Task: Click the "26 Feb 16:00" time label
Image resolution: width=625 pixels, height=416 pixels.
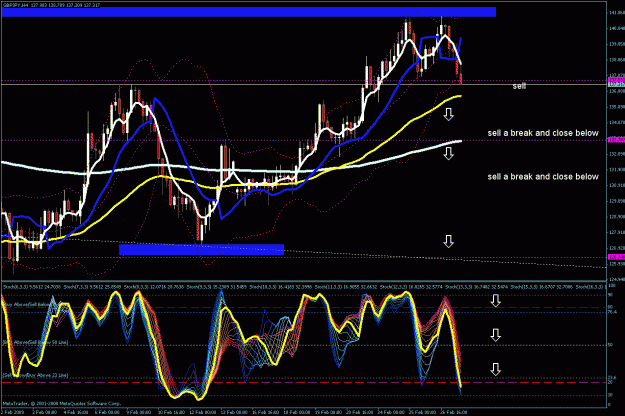Action: tap(454, 412)
